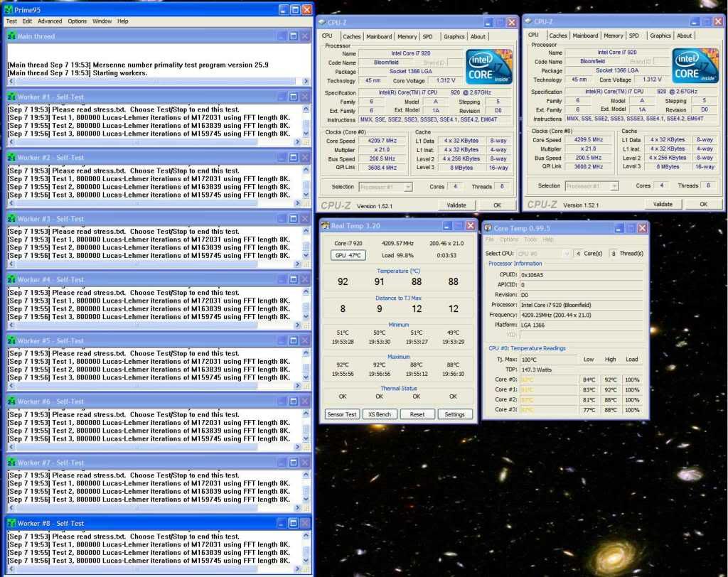
Task: Click the Sensor Test button in Real Temp
Action: (342, 414)
